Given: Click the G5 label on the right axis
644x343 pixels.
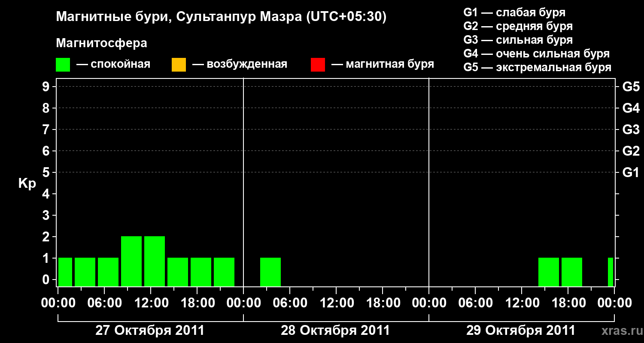Looking at the screenshot, I should click(x=631, y=87).
